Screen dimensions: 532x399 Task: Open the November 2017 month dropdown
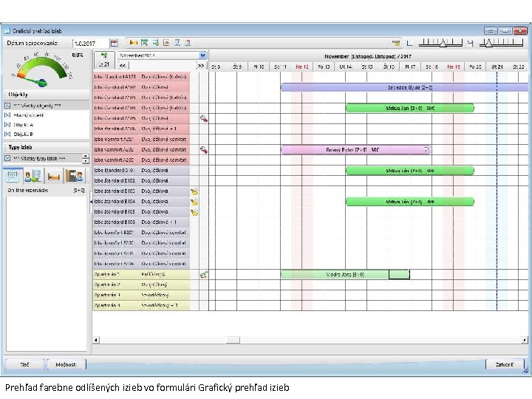point(202,55)
